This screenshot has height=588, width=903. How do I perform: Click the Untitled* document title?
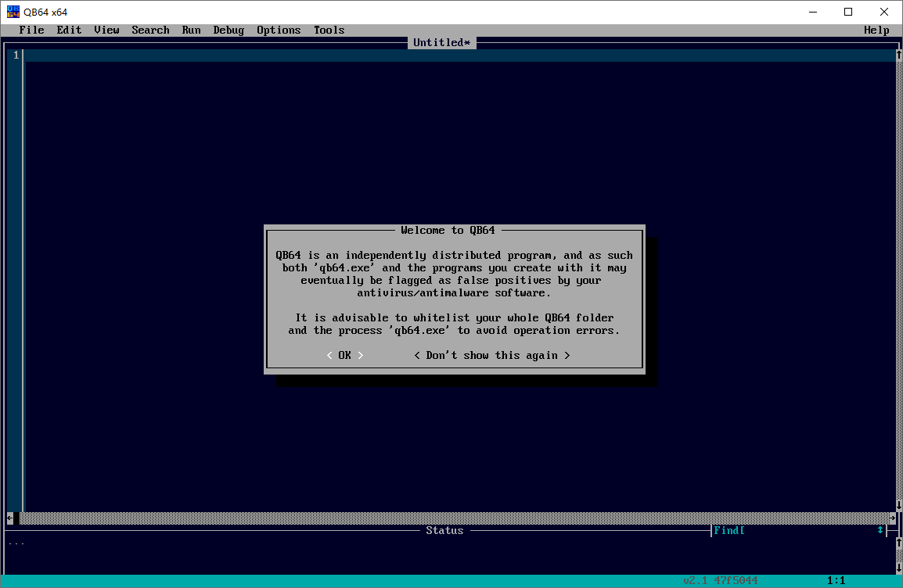pyautogui.click(x=441, y=42)
